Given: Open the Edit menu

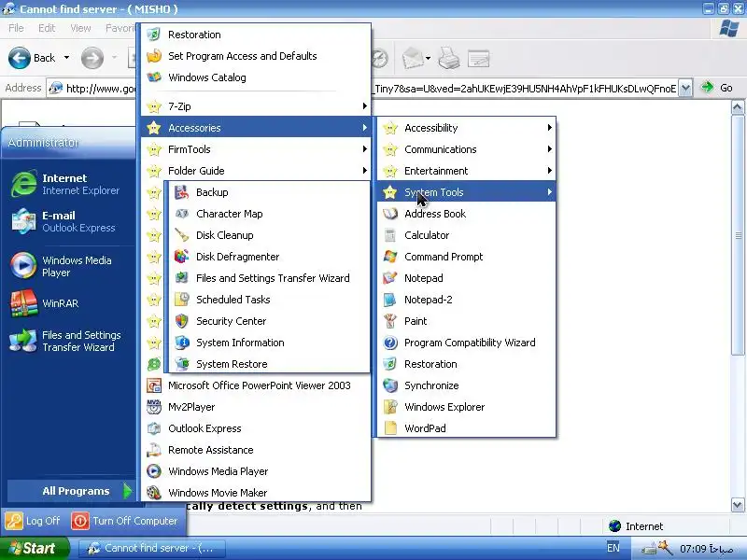Looking at the screenshot, I should 47,28.
